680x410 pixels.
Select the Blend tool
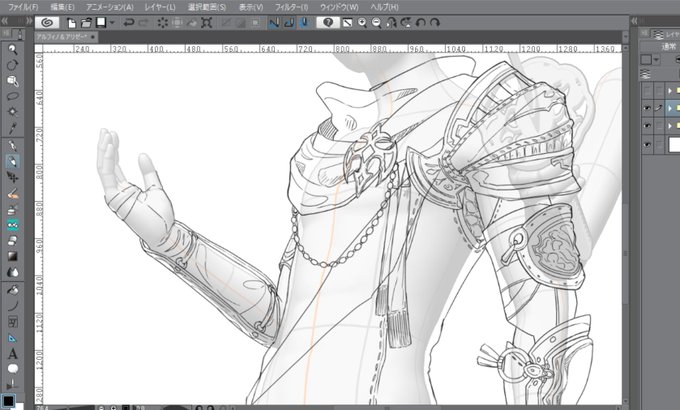tap(13, 272)
